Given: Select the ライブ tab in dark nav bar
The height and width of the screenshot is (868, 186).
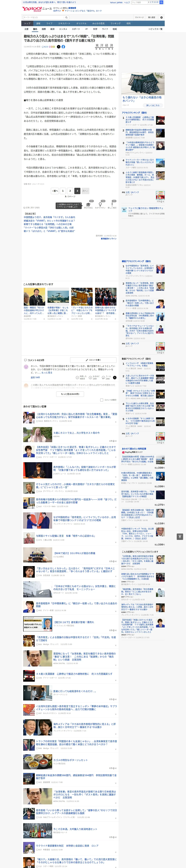Looking at the screenshot, I should 49,24.
